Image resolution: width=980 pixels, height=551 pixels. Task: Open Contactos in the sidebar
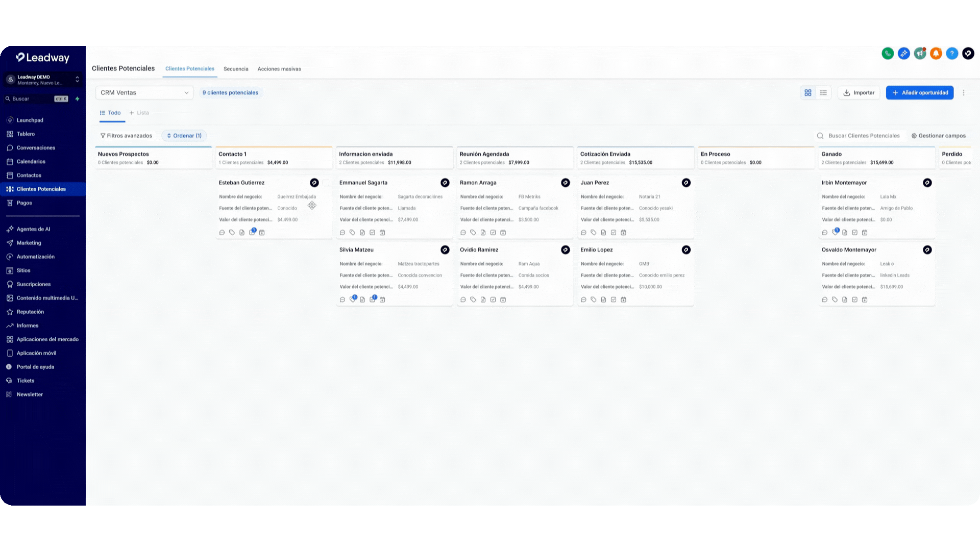click(29, 176)
